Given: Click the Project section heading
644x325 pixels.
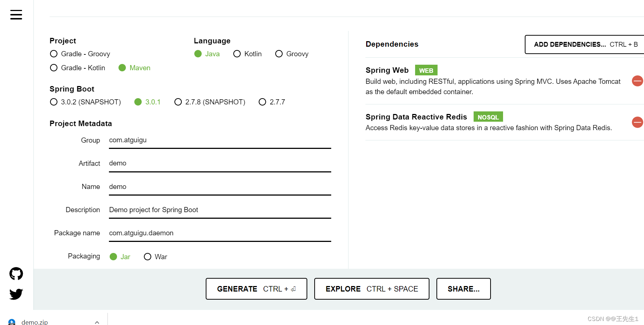Looking at the screenshot, I should click(63, 41).
